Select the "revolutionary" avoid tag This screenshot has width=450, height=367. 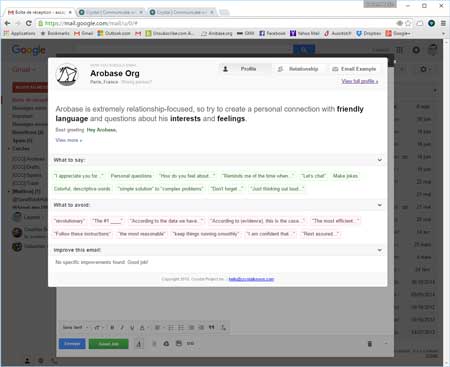(69, 221)
